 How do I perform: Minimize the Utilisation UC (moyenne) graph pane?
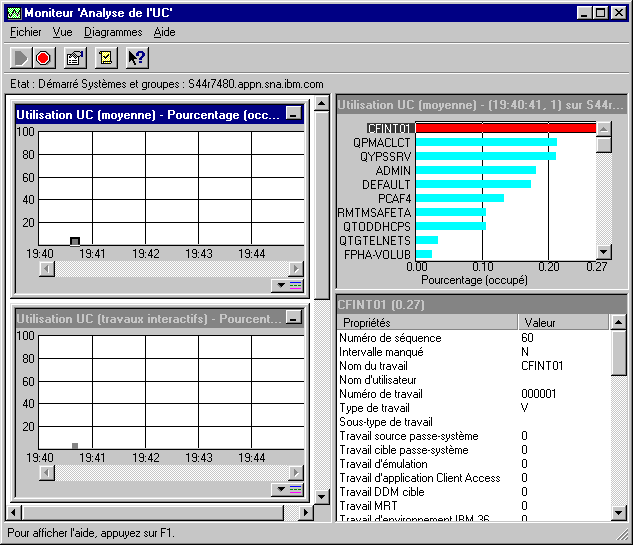pyautogui.click(x=293, y=113)
